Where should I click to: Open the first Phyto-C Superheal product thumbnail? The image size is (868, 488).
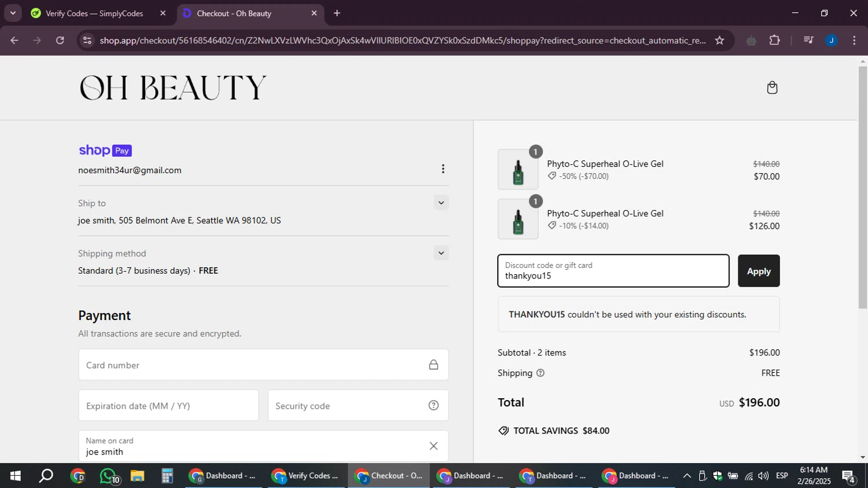point(518,170)
